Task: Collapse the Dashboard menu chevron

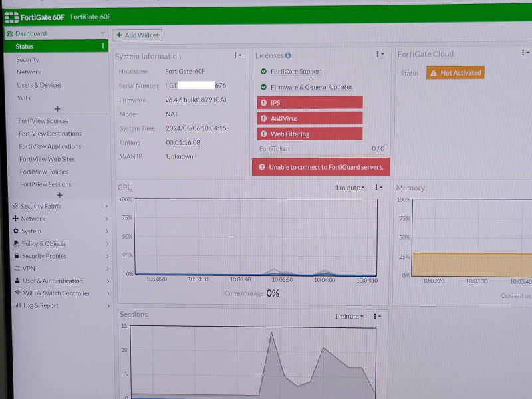Action: [102, 33]
